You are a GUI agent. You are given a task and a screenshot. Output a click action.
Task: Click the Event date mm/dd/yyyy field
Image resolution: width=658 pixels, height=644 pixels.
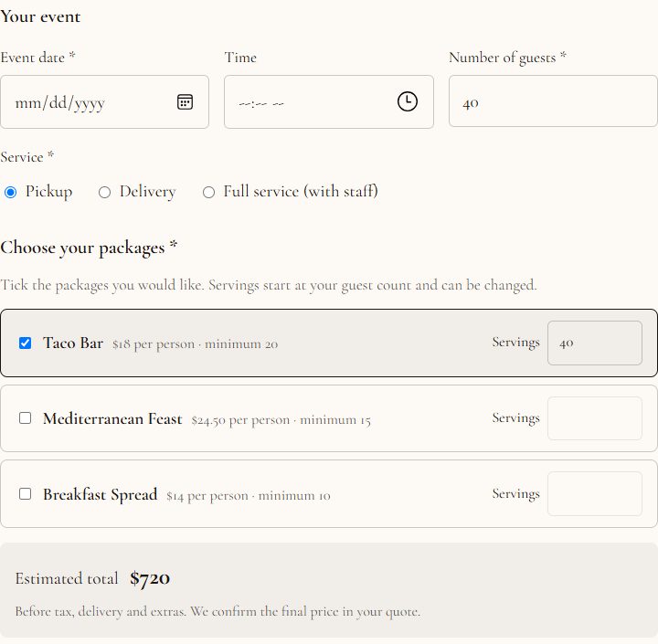104,102
